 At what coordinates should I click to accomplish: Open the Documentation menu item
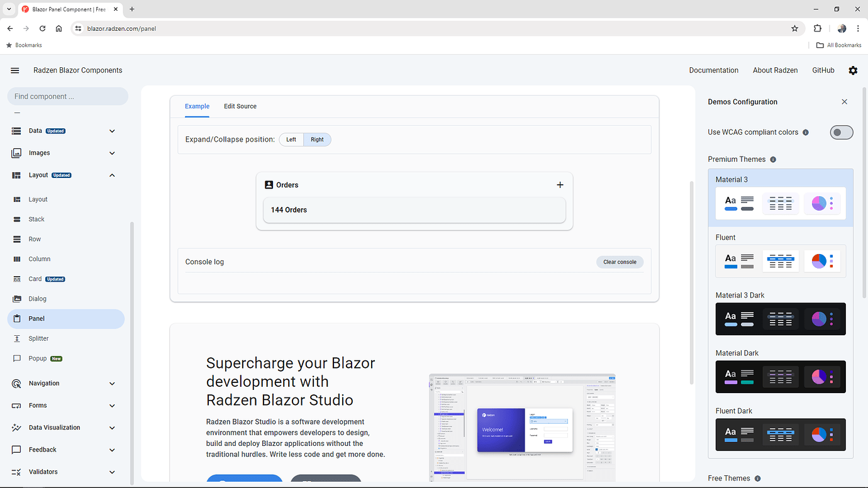click(713, 70)
